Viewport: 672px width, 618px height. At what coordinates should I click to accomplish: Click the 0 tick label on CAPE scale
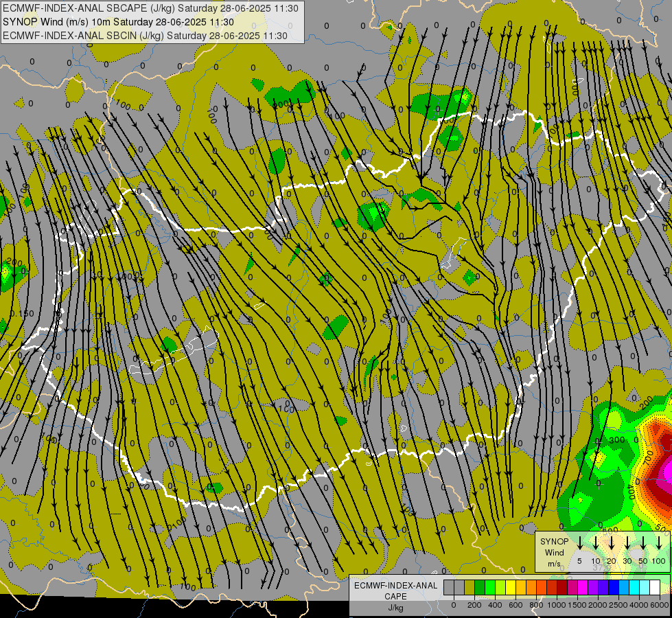(x=454, y=605)
